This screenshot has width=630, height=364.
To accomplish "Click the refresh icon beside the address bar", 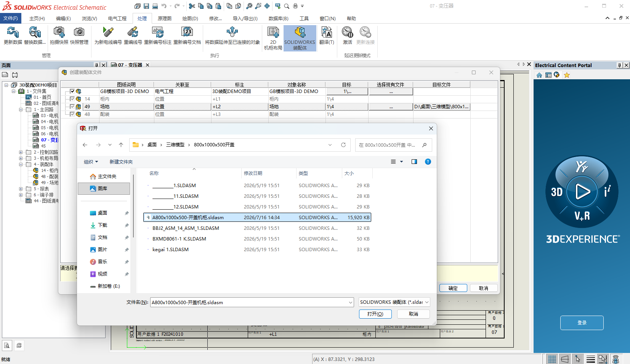I will pyautogui.click(x=343, y=145).
